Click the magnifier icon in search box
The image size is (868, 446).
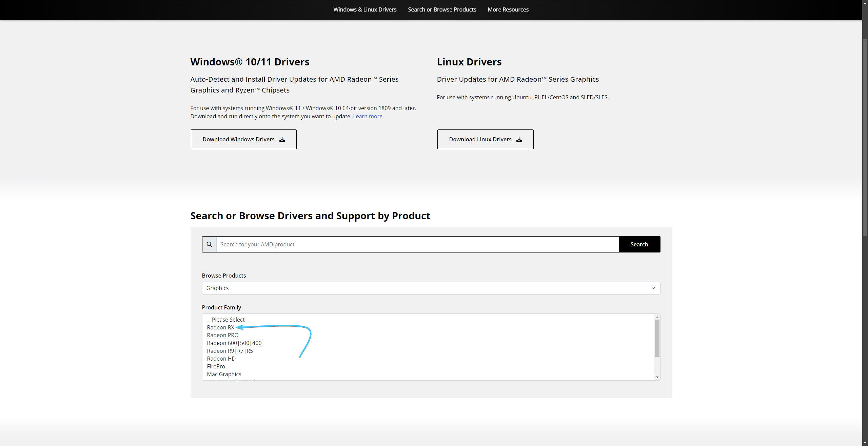(209, 244)
